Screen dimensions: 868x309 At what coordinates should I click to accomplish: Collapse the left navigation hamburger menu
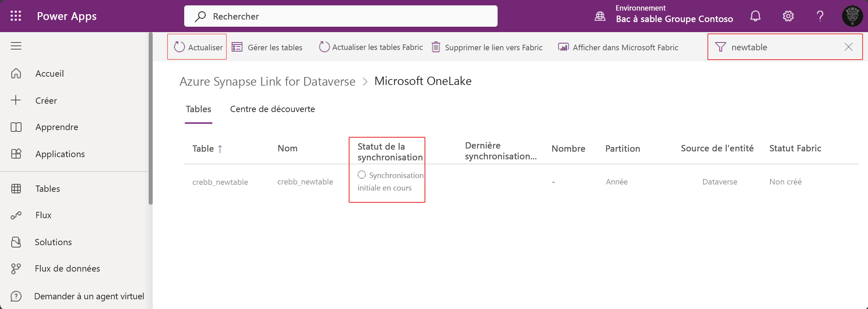[x=16, y=46]
